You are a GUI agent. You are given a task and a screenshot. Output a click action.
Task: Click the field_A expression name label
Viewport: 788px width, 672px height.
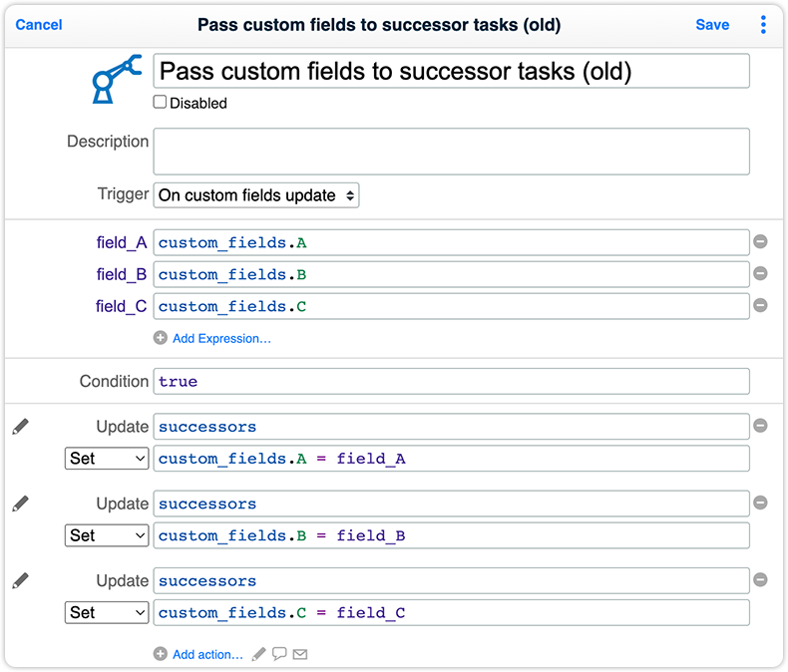(122, 242)
